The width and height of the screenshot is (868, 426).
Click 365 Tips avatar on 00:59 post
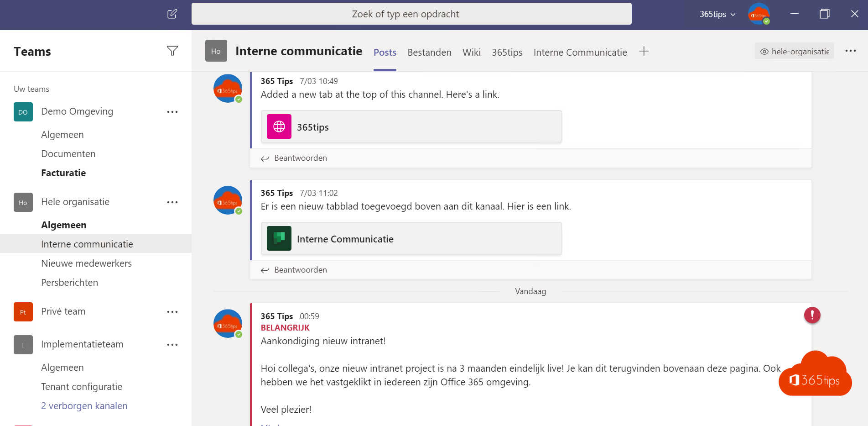(228, 324)
